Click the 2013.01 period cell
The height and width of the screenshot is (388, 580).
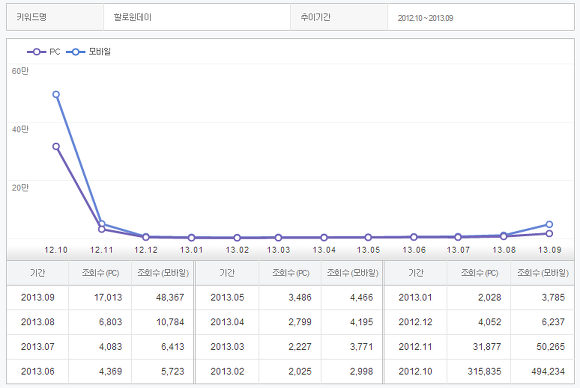click(x=415, y=297)
